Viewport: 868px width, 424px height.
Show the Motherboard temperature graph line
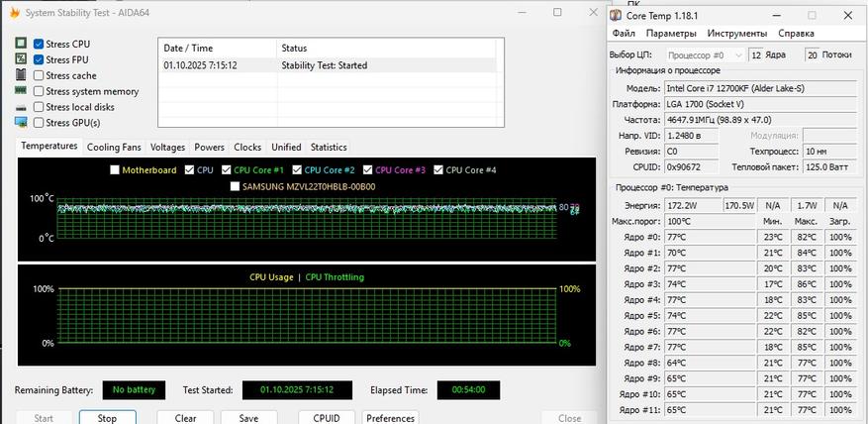115,170
